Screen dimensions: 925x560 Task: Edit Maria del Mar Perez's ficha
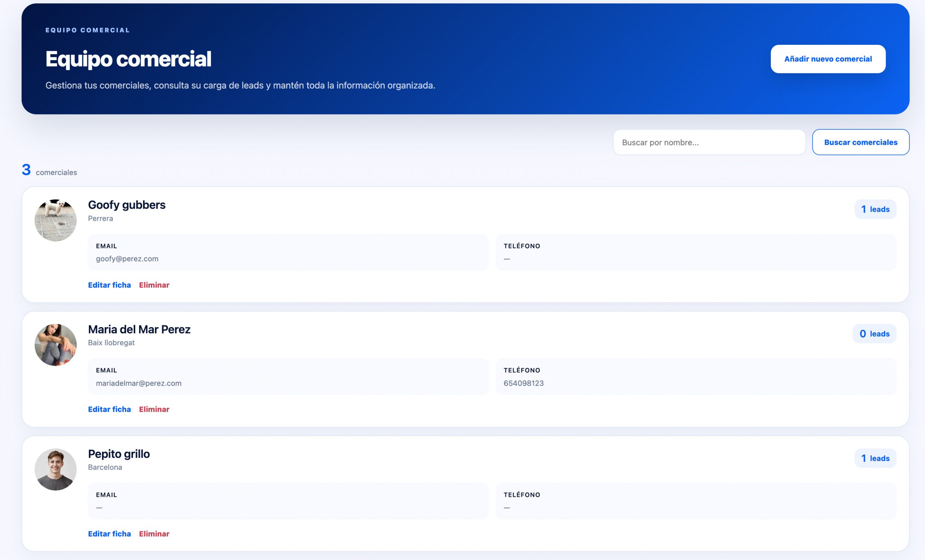coord(109,409)
